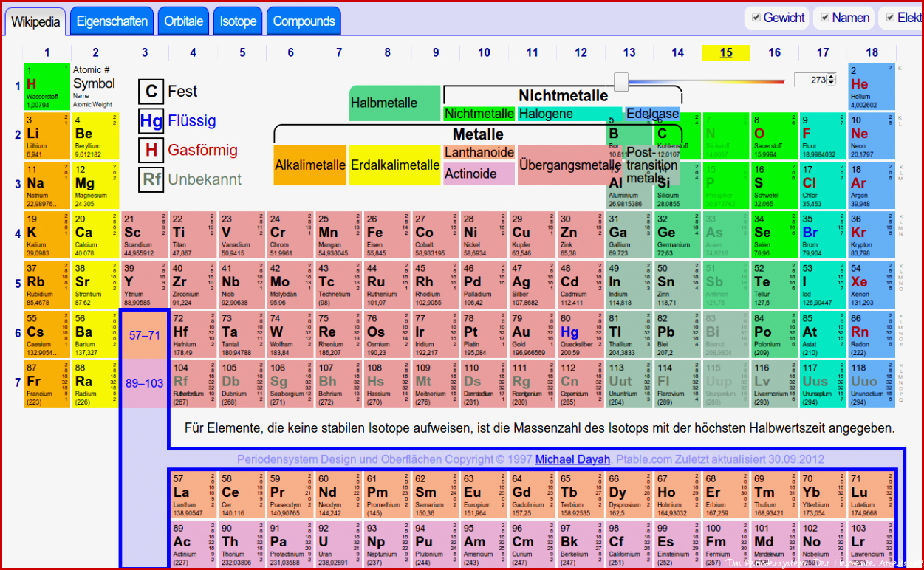This screenshot has width=924, height=570.
Task: Open the Isotope tab
Action: click(238, 21)
